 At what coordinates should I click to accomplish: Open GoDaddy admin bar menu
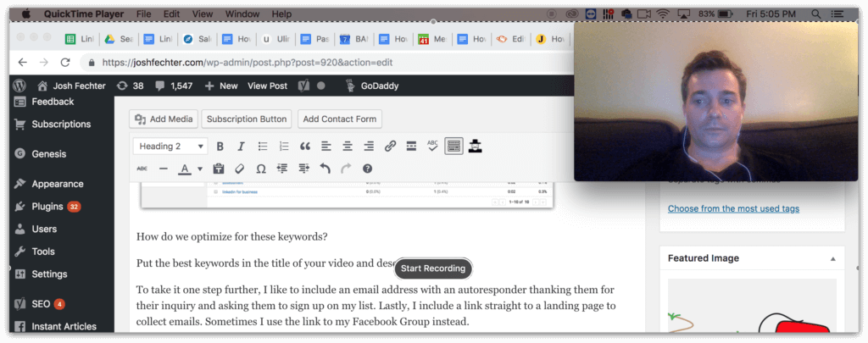(372, 86)
